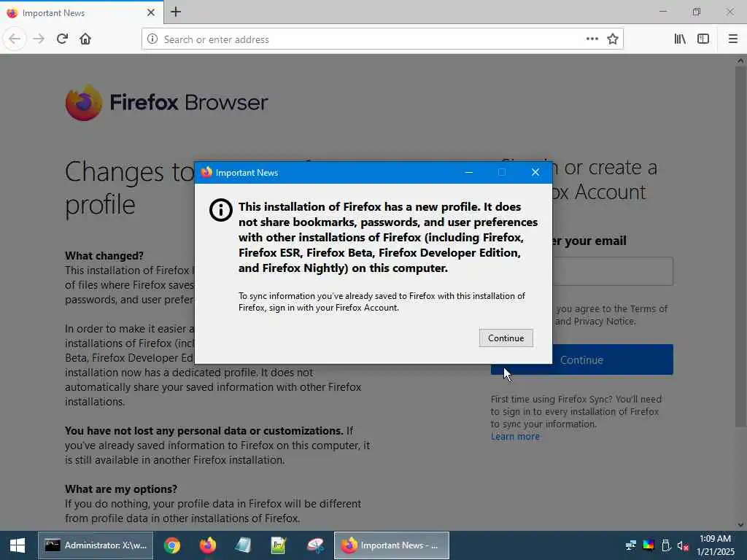This screenshot has width=747, height=560.
Task: Show sidebars icon in toolbar
Action: 703,39
